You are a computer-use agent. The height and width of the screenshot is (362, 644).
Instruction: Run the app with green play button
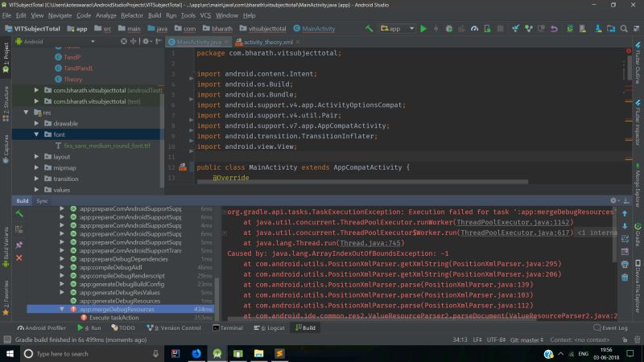[x=423, y=28]
